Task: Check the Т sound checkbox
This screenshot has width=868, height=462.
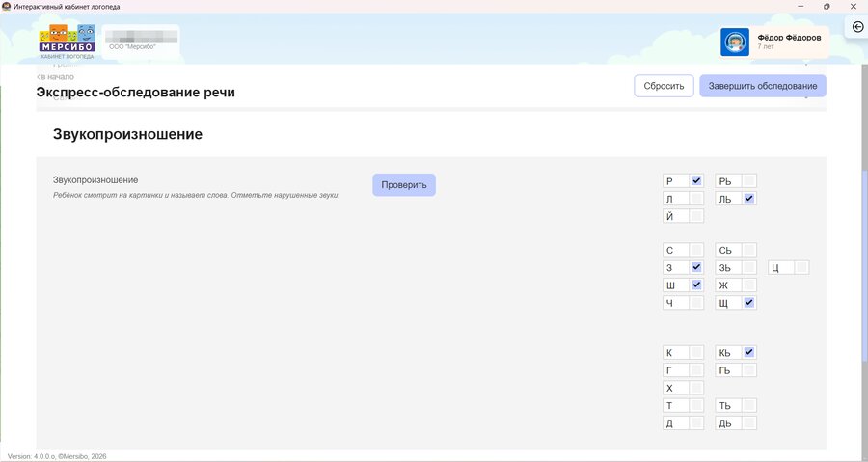Action: 696,405
